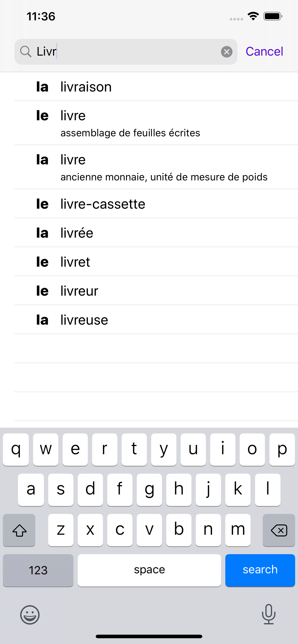This screenshot has width=298, height=644.
Task: Cancel the search
Action: point(264,52)
